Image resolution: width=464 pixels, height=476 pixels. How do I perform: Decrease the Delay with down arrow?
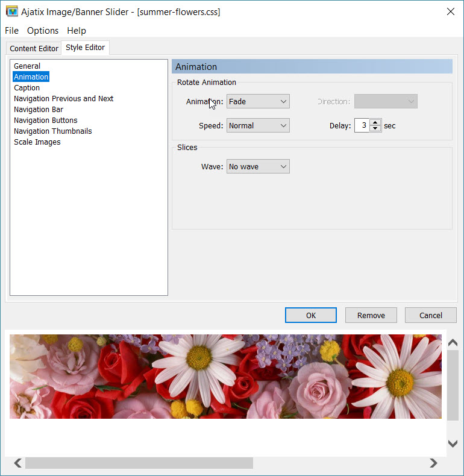coord(375,129)
